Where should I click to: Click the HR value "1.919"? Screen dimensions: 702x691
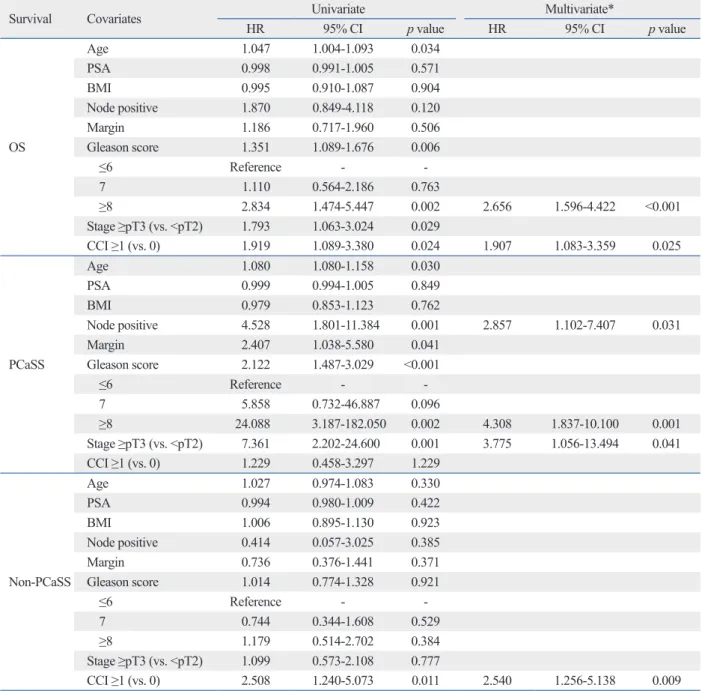[x=256, y=246]
